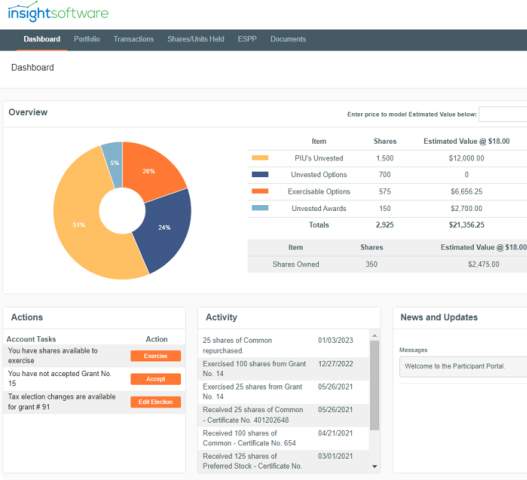Click the insightsoftware logo
The image size is (527, 480).
click(x=58, y=12)
